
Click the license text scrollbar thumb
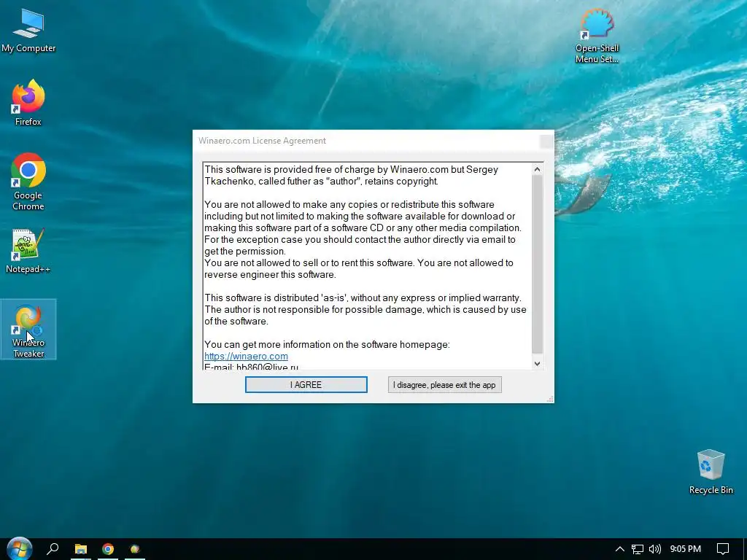[x=537, y=265]
